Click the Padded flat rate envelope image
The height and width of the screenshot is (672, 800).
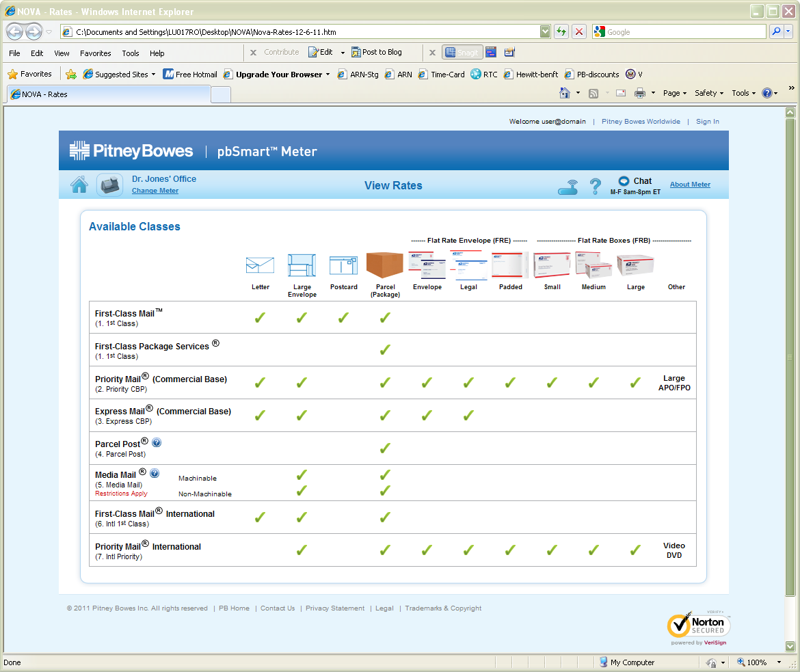point(510,265)
